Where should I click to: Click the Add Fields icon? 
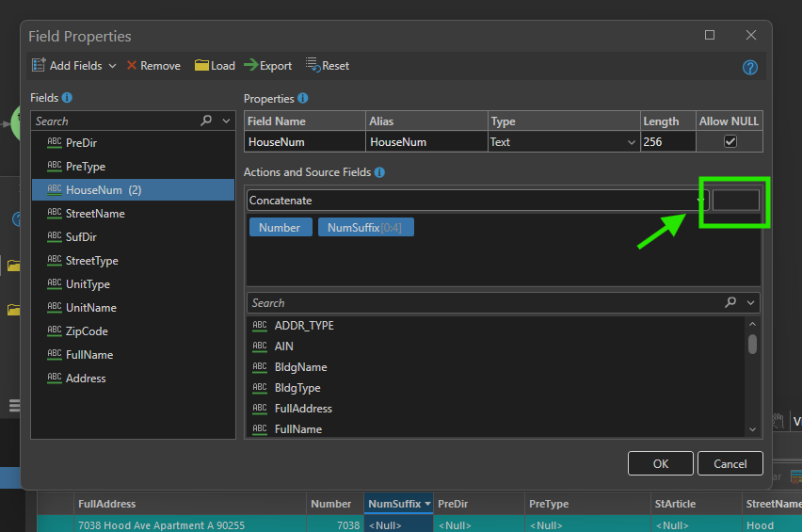pos(39,65)
